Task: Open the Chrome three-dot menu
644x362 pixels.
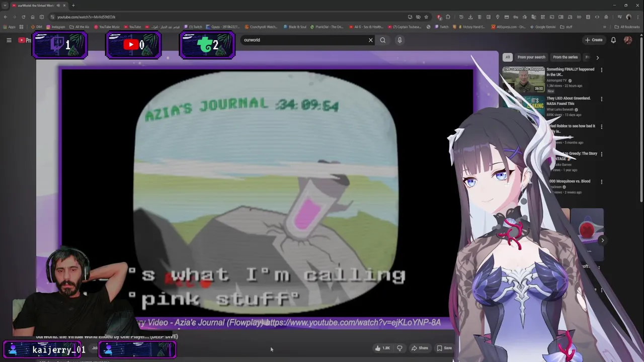Action: click(x=638, y=17)
